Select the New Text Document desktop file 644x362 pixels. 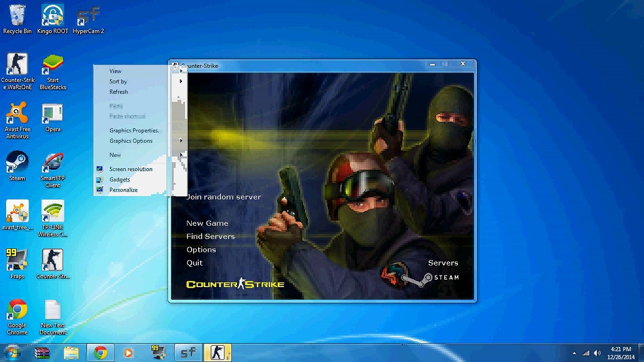pos(53,318)
